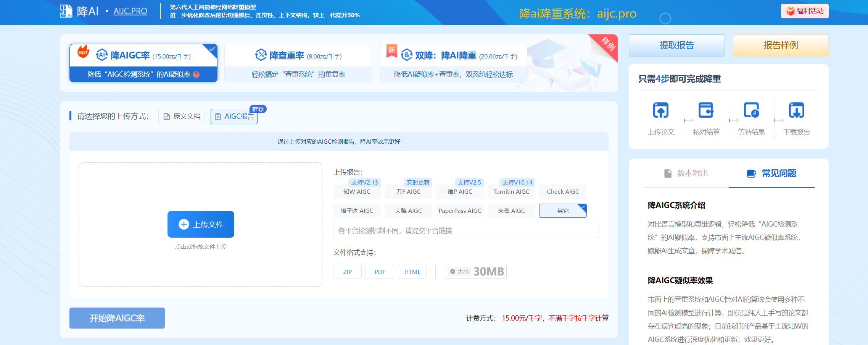Click the plus icon on upload button
This screenshot has height=345, width=868.
(x=184, y=224)
